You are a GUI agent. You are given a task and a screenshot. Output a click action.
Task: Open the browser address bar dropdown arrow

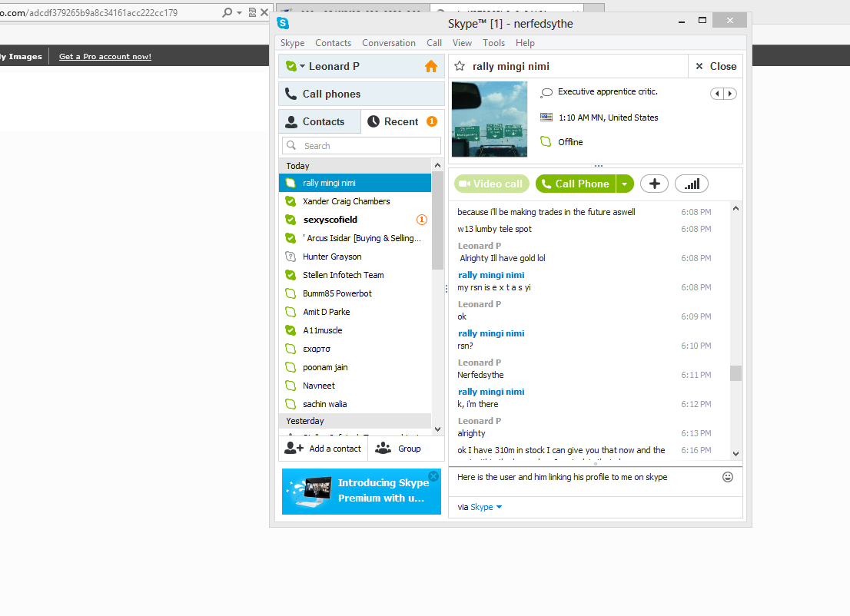240,12
